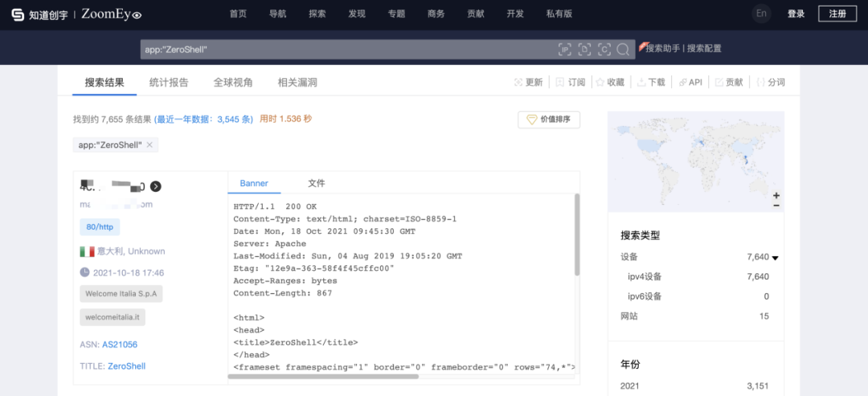Open the 专题 menu
The height and width of the screenshot is (396, 868).
[x=396, y=14]
